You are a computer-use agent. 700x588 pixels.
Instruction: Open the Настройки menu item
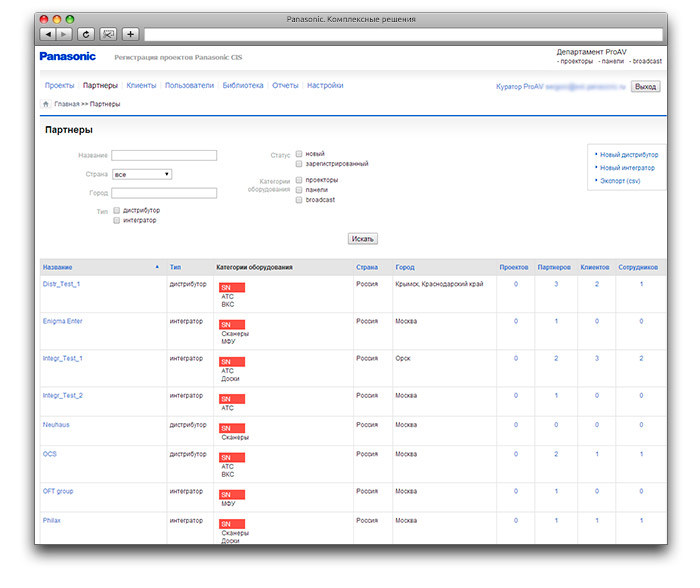coord(325,85)
